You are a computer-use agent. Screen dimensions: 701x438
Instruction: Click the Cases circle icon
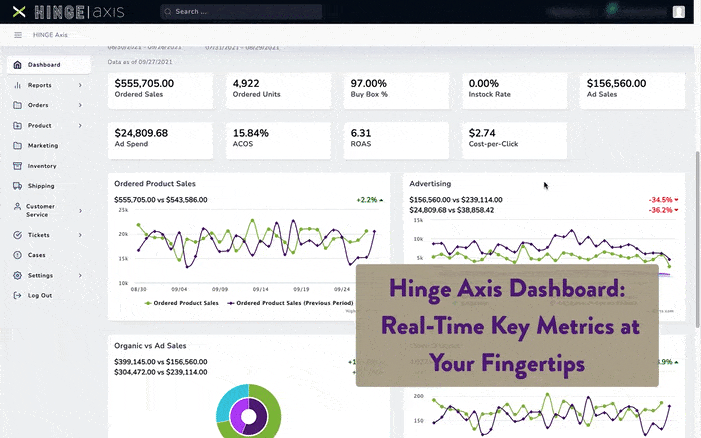coord(17,255)
